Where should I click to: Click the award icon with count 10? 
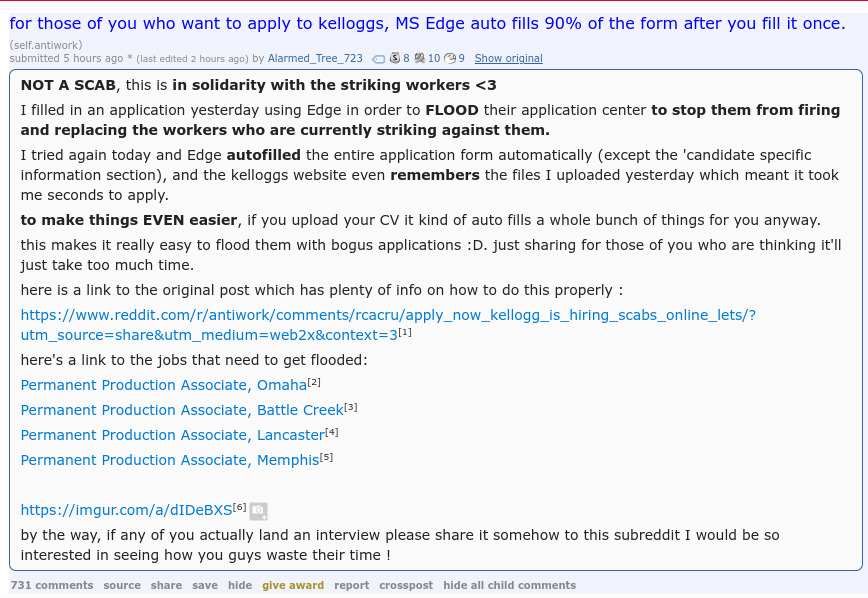pos(420,58)
